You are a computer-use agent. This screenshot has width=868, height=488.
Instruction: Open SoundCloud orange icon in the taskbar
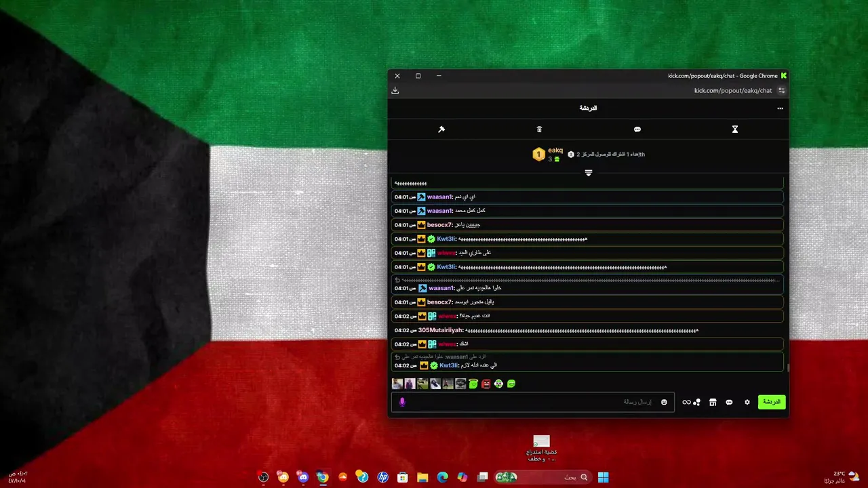tap(343, 477)
